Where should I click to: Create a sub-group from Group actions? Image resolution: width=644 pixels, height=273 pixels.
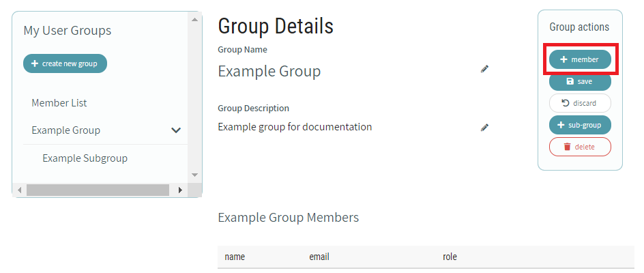pos(580,125)
